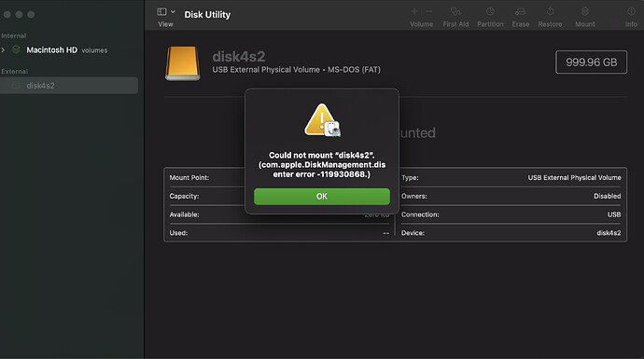
Task: Click the Device value 'disk4s2'
Action: (609, 233)
